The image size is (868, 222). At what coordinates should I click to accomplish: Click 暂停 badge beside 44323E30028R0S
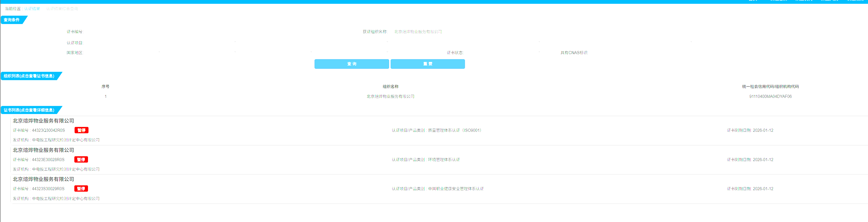point(81,160)
